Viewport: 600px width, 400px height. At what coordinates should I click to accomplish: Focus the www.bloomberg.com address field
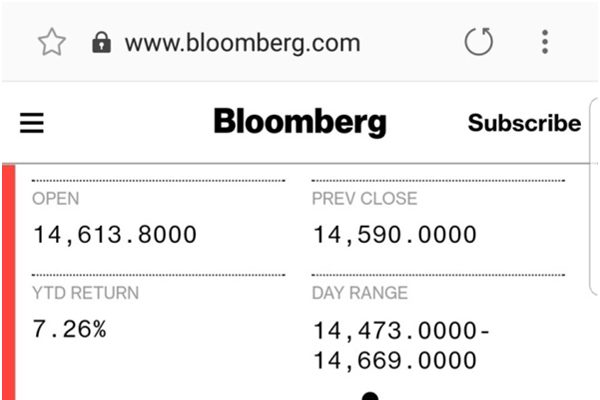242,43
